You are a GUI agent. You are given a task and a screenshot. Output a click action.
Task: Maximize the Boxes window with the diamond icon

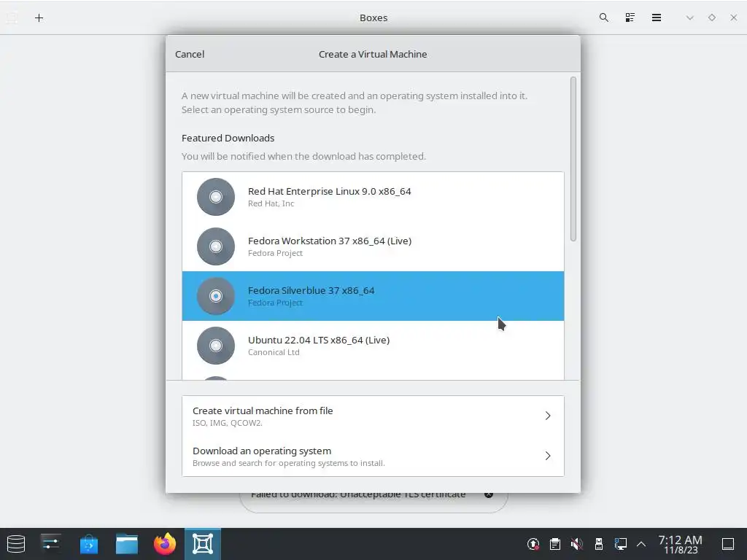pyautogui.click(x=712, y=17)
